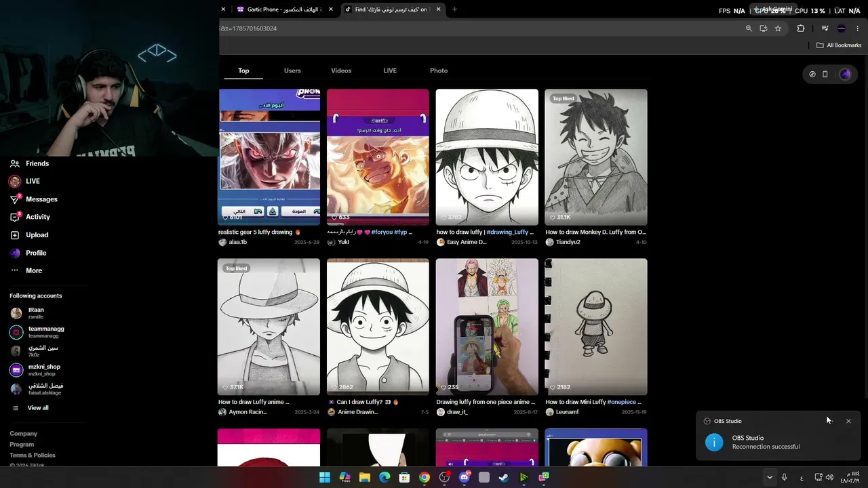Open the Chrome extensions puzzle icon
The height and width of the screenshot is (488, 868).
tap(801, 28)
